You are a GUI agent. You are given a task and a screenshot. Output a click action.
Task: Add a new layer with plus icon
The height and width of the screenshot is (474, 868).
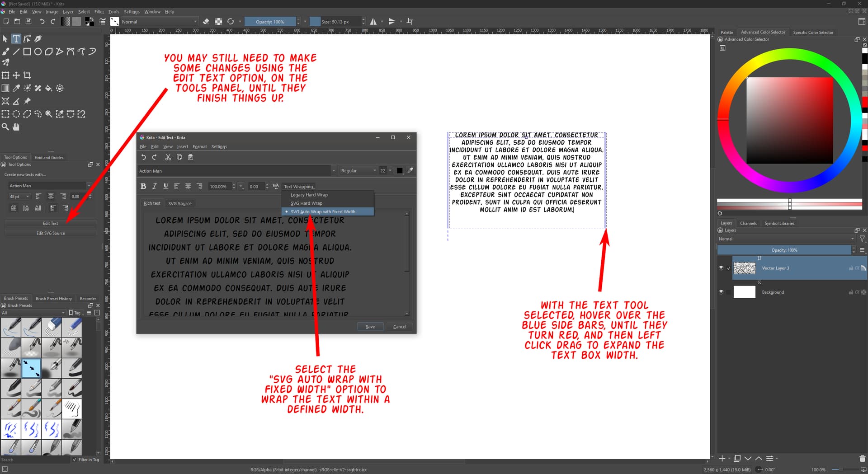pos(722,458)
